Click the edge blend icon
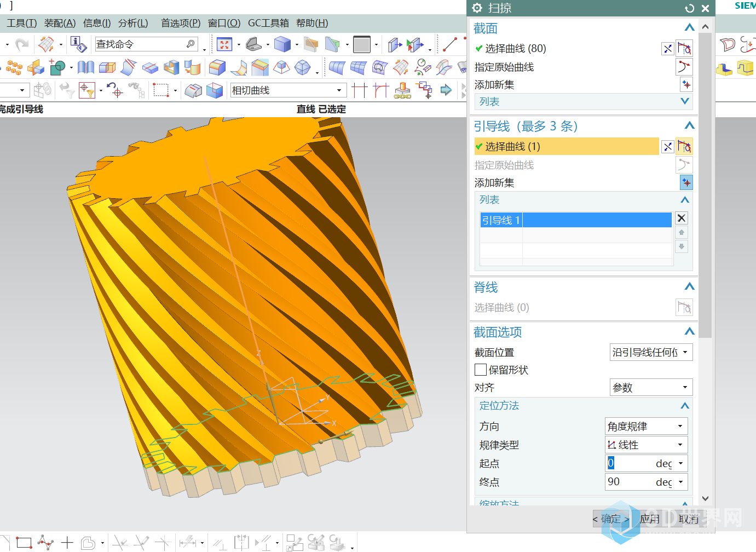The height and width of the screenshot is (552, 756). coord(217,67)
